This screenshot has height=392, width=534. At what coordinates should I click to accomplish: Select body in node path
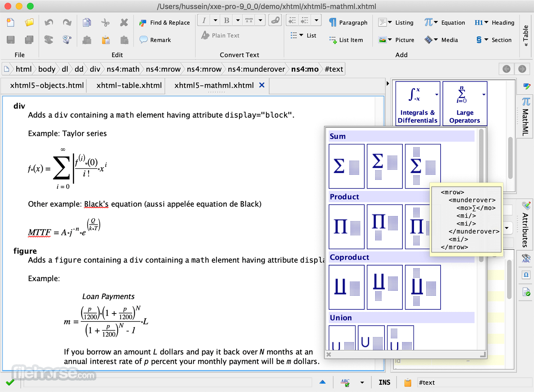47,69
